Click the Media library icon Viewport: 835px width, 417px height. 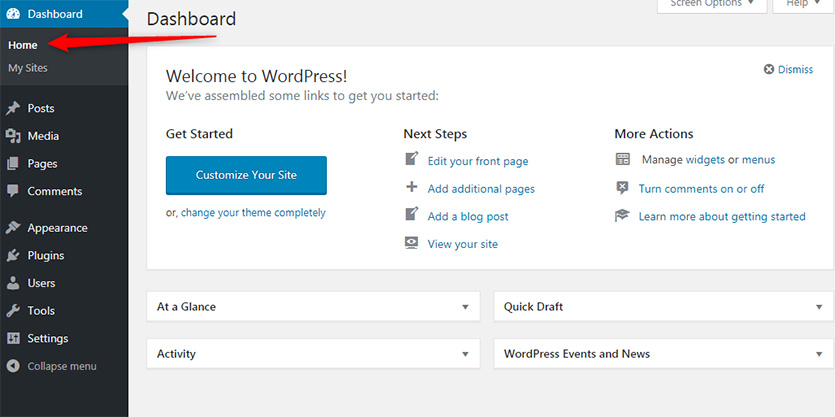click(13, 136)
